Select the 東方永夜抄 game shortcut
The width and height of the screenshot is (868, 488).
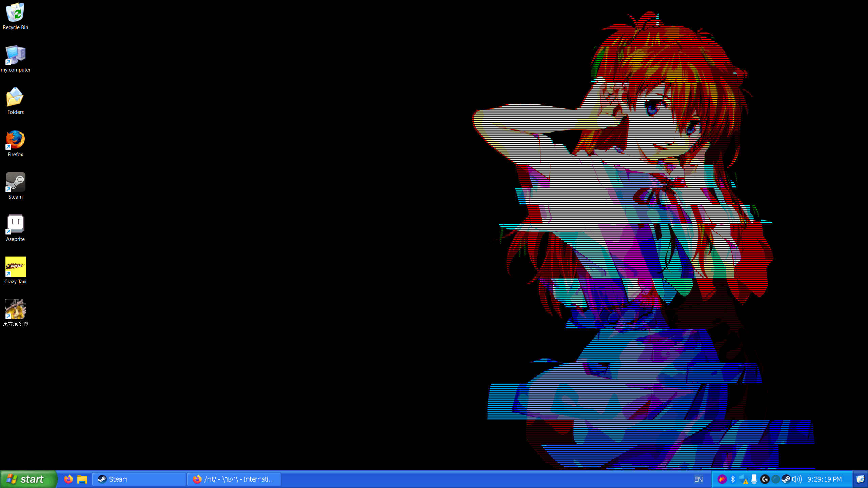click(15, 312)
